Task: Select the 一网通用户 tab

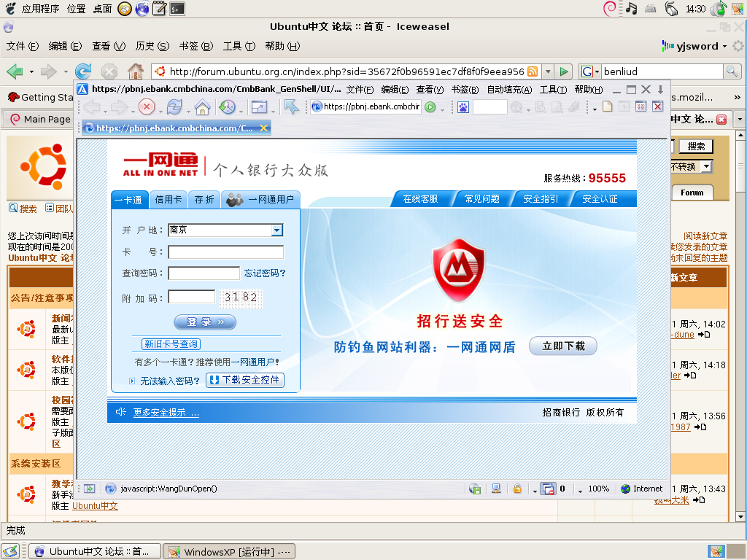Action: tap(260, 200)
